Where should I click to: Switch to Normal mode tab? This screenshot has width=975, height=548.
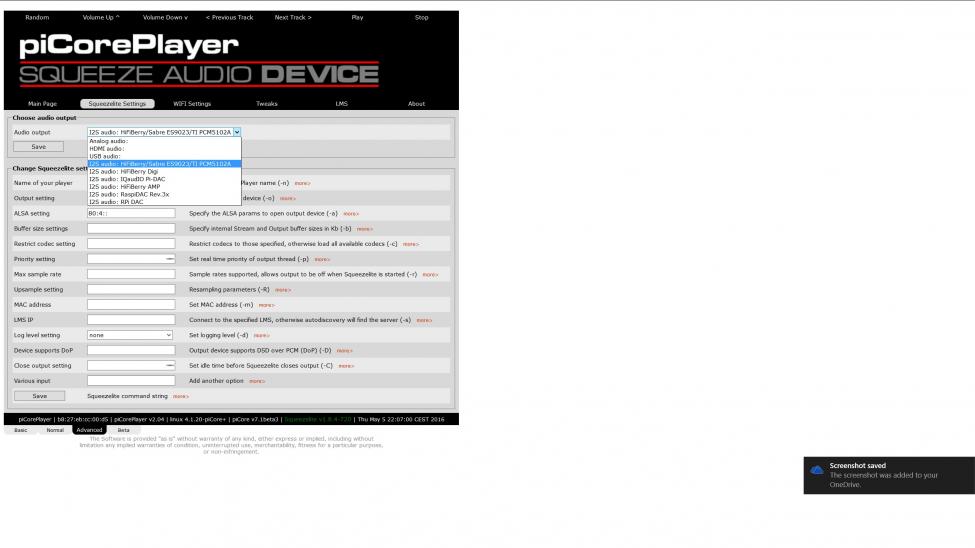55,430
